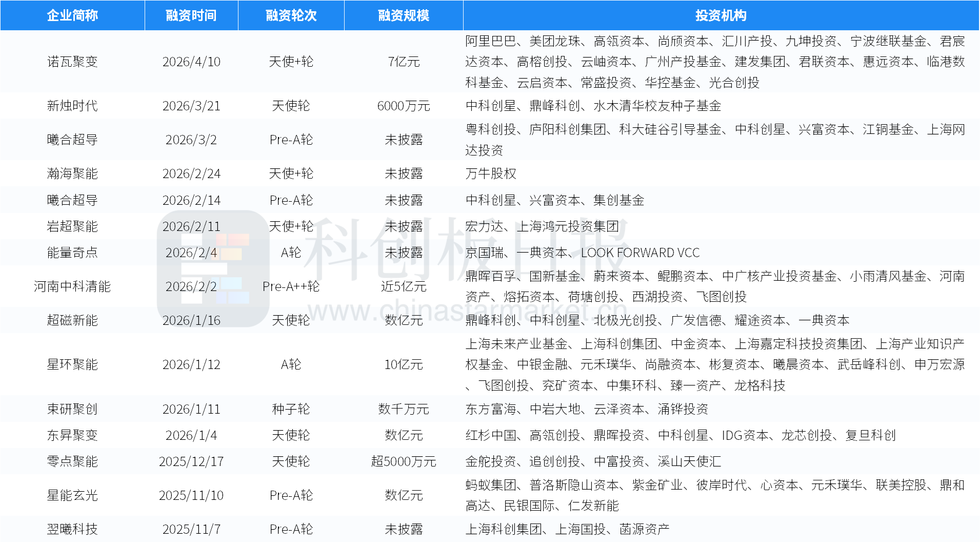This screenshot has width=980, height=543.
Task: Click the date 2026/3/2
Action: pyautogui.click(x=191, y=140)
